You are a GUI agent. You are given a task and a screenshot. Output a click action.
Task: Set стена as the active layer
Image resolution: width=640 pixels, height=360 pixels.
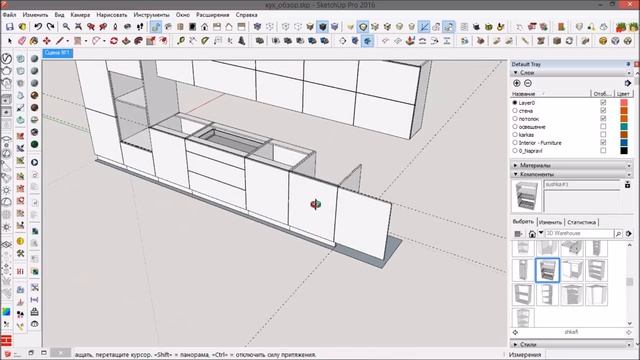tap(515, 111)
